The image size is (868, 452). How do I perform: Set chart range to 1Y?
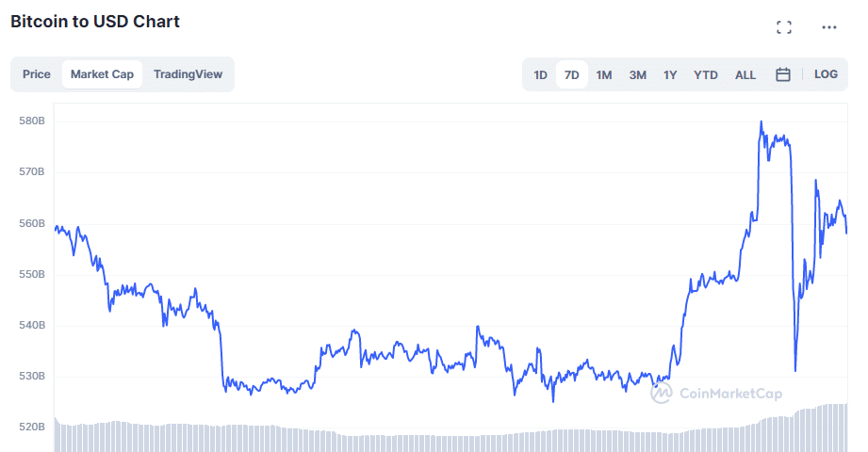670,74
